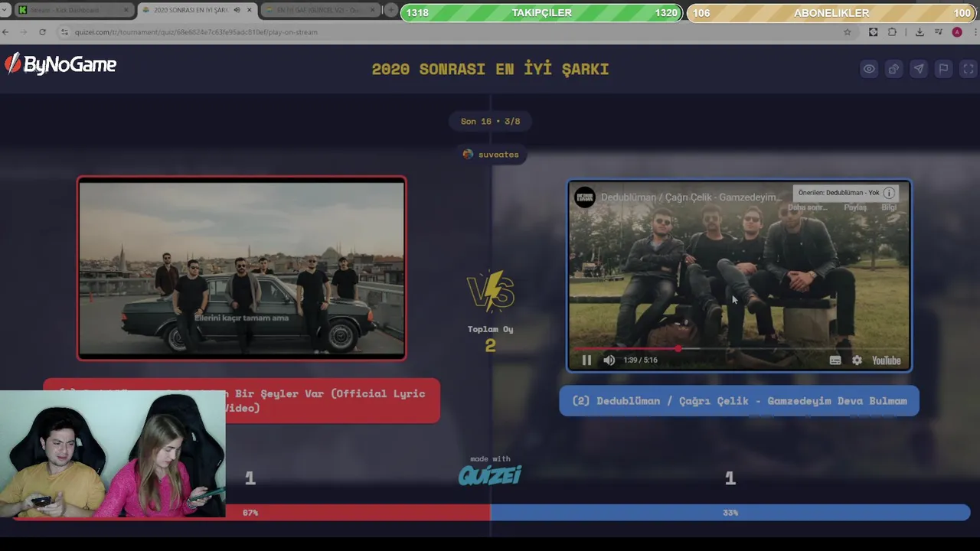
Task: Click the streamer webcam overlay
Action: coord(113,455)
